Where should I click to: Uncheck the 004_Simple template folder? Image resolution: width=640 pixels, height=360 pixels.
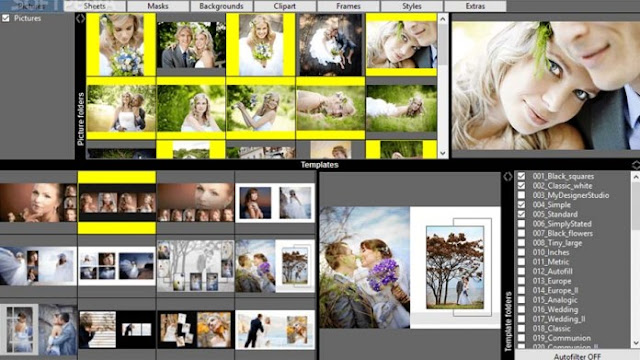coord(521,204)
